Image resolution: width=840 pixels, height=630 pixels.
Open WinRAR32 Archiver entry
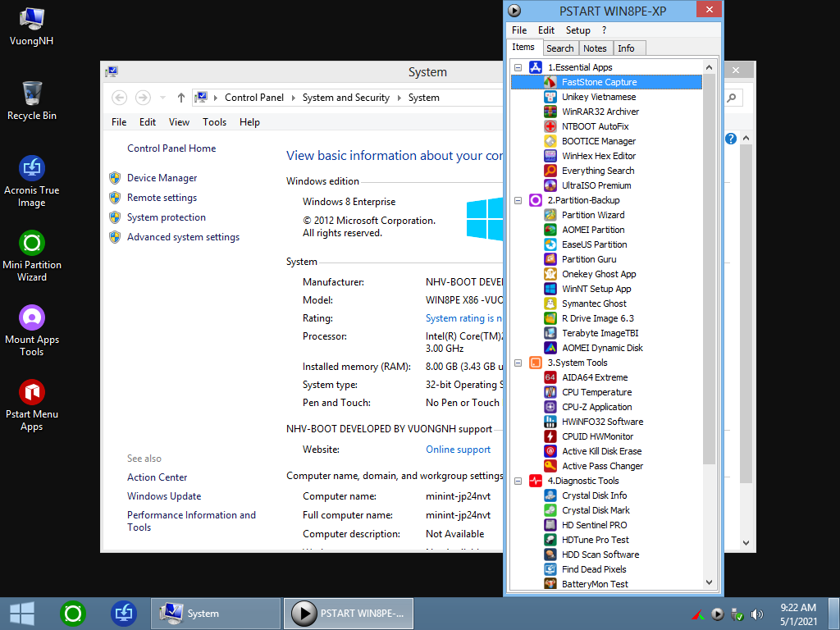click(600, 112)
